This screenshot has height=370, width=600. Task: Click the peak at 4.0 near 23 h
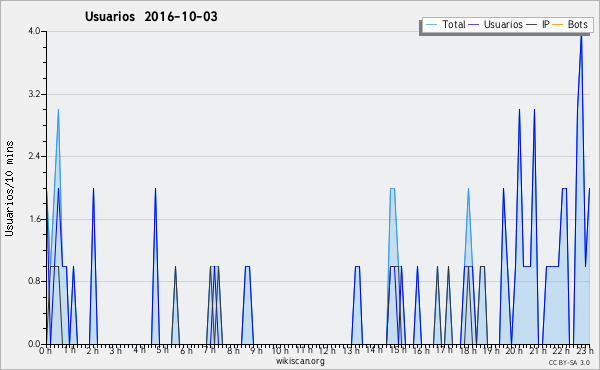[x=581, y=35]
